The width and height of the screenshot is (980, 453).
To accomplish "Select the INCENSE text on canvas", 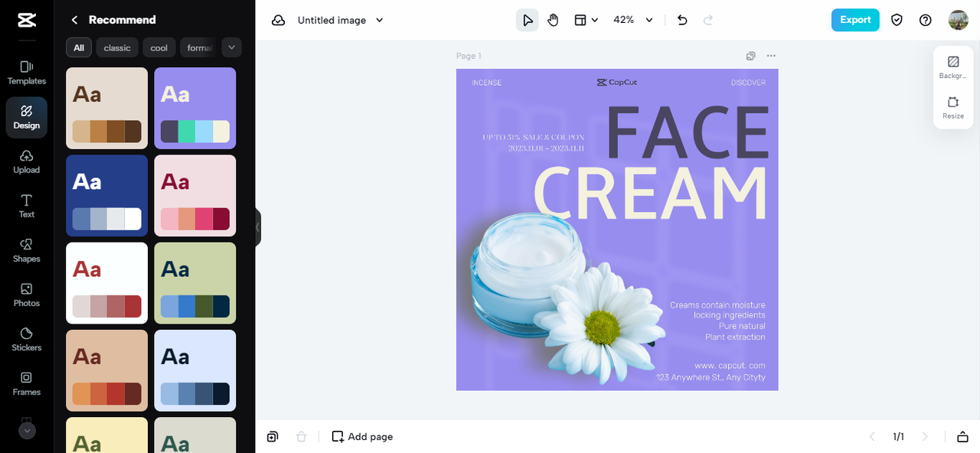I will [x=488, y=83].
